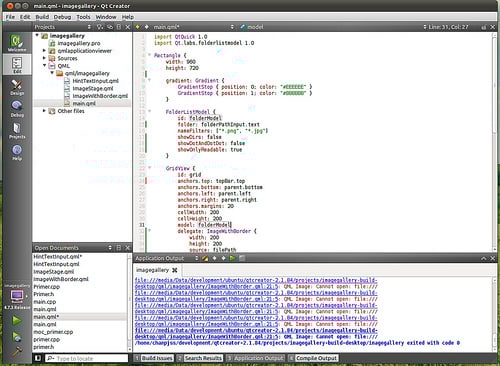This screenshot has width=500, height=366.
Task: Re-run the application from output toolbar
Action: [x=232, y=258]
